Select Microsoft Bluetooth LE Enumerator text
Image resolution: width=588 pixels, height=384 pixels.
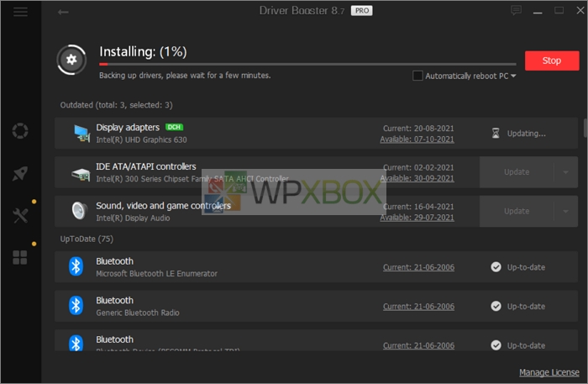pyautogui.click(x=156, y=274)
